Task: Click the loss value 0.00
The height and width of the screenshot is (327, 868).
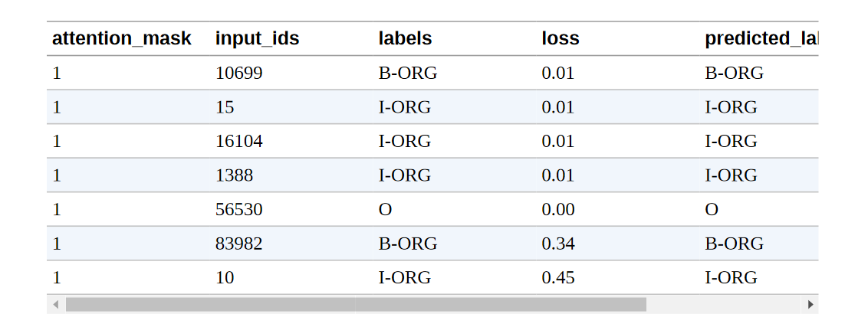Action: click(x=558, y=209)
